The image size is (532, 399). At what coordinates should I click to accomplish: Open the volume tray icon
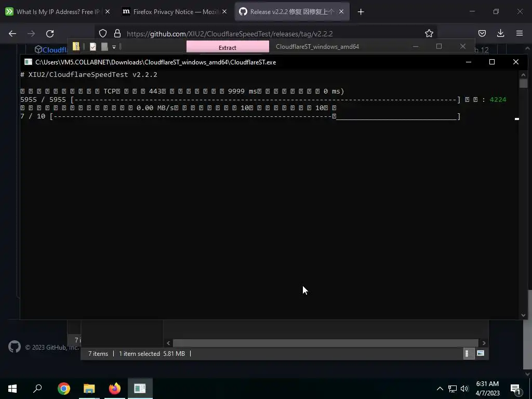[464, 389]
